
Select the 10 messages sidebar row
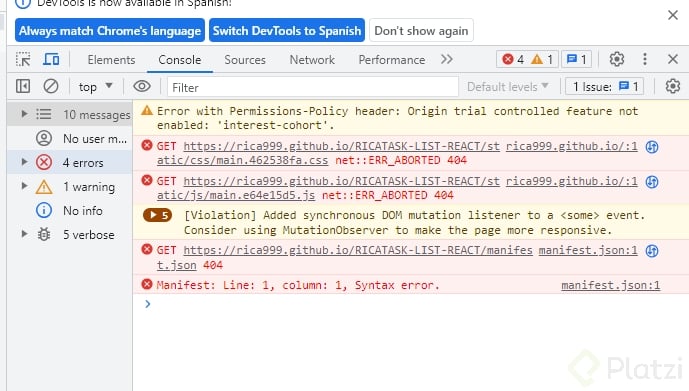[x=70, y=114]
